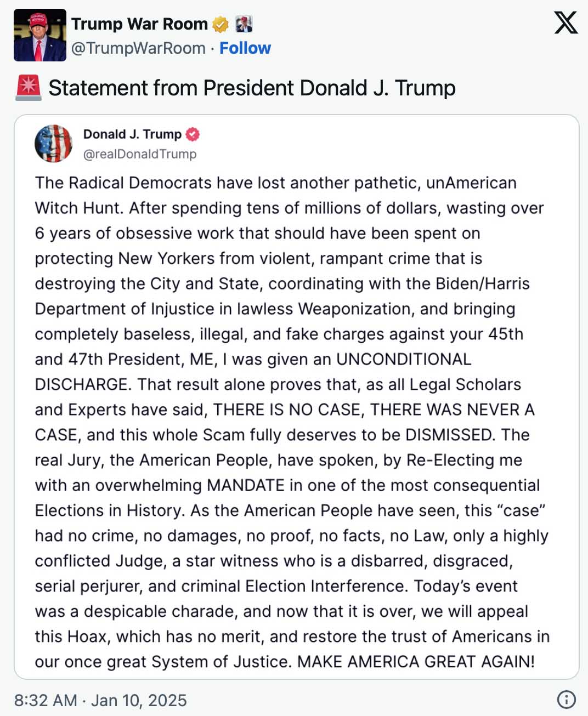This screenshot has width=588, height=716.
Task: Click the verified badge next to Donald J. Trump
Action: point(193,134)
